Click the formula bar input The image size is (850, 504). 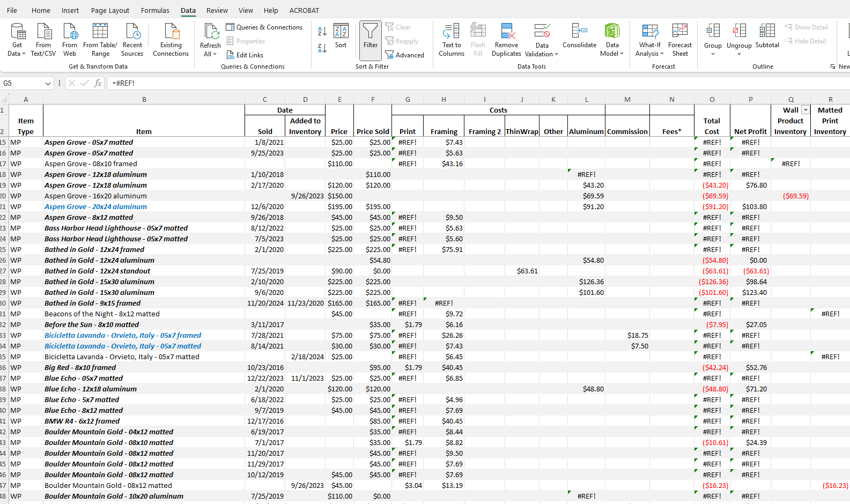(477, 83)
